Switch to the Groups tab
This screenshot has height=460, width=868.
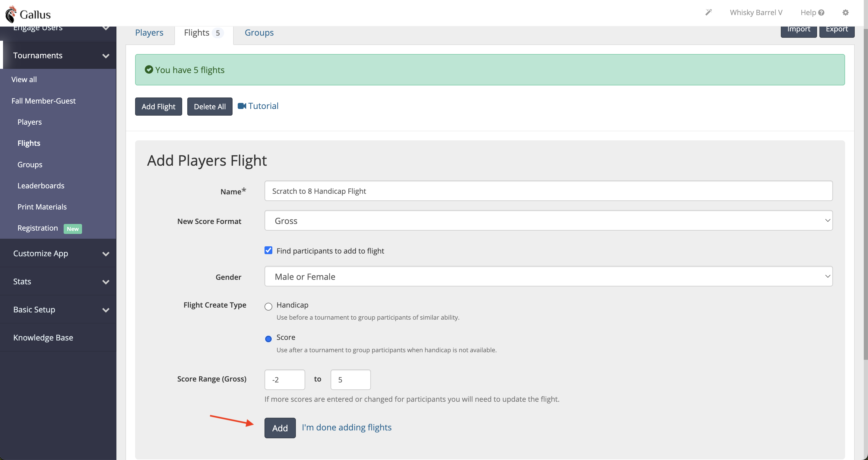tap(259, 32)
